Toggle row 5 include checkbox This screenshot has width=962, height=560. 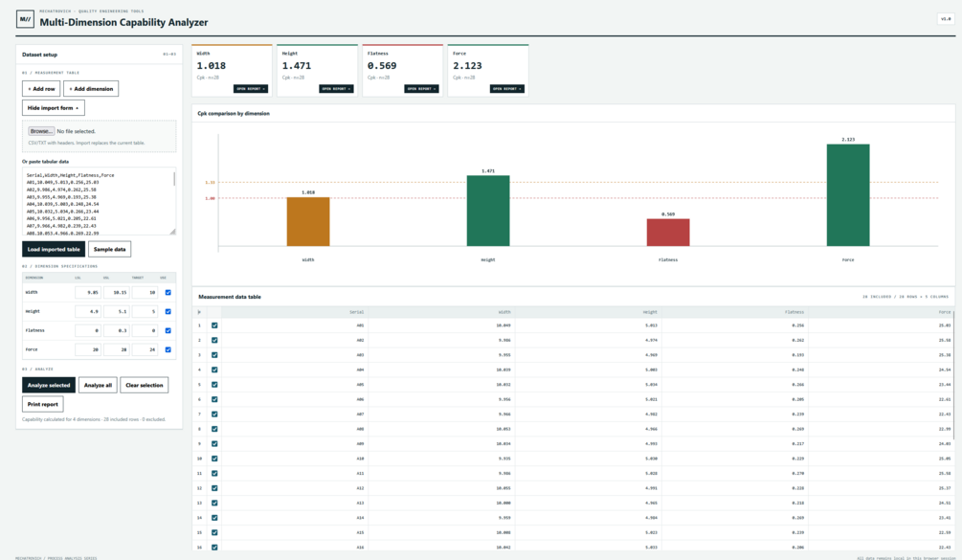(x=214, y=385)
